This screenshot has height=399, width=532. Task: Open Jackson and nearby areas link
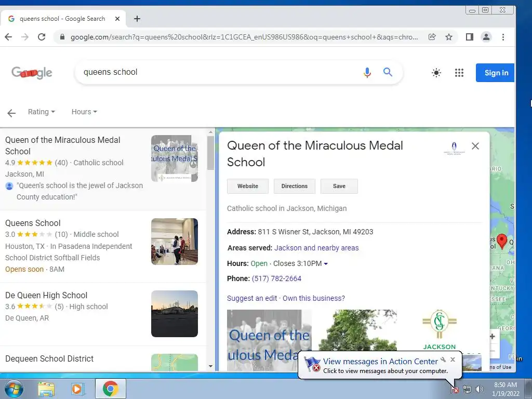point(316,248)
